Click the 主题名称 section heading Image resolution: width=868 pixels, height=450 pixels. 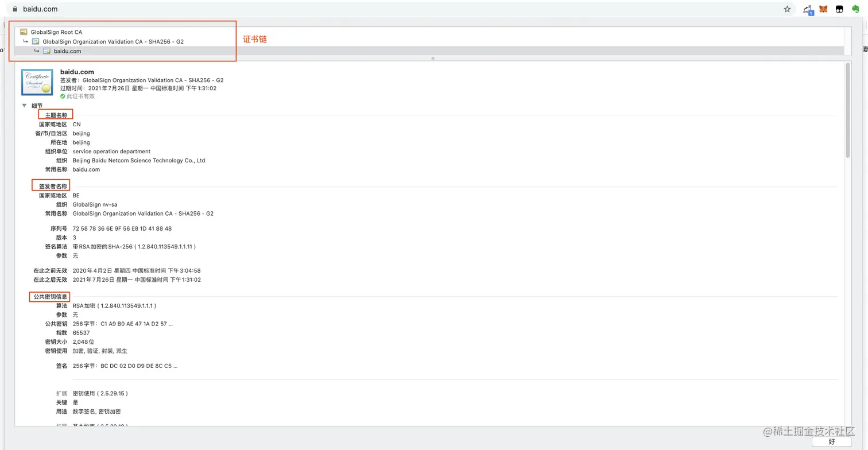point(56,115)
